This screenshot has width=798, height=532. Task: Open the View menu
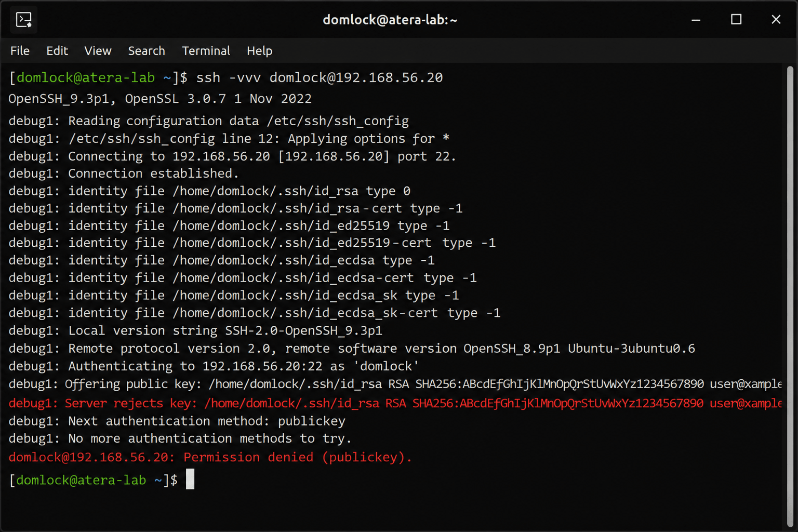tap(98, 51)
